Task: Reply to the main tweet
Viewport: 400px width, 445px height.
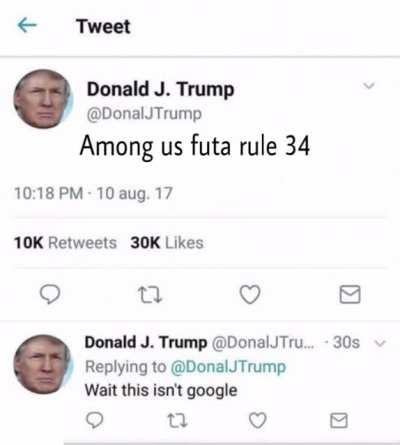Action: pos(50,294)
